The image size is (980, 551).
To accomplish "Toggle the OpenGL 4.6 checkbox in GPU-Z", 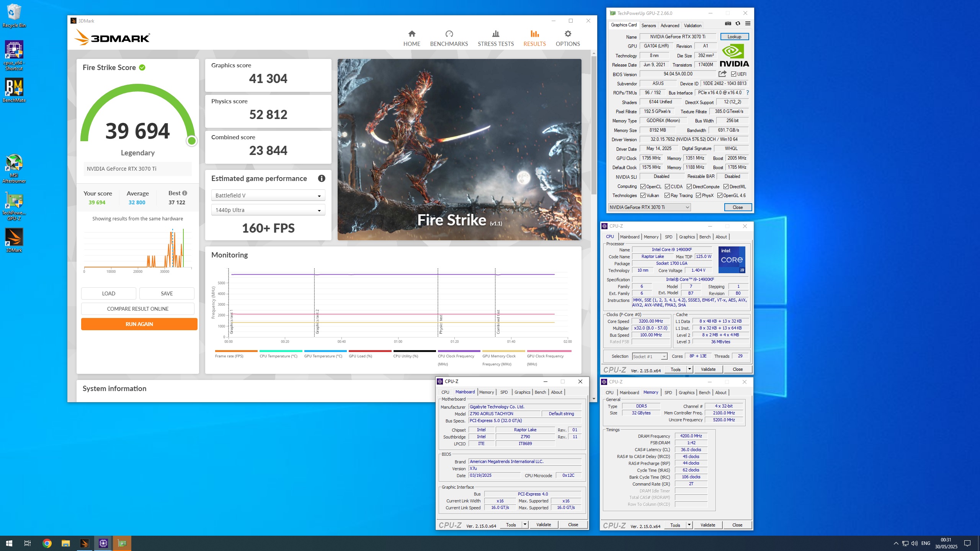I will click(x=720, y=196).
